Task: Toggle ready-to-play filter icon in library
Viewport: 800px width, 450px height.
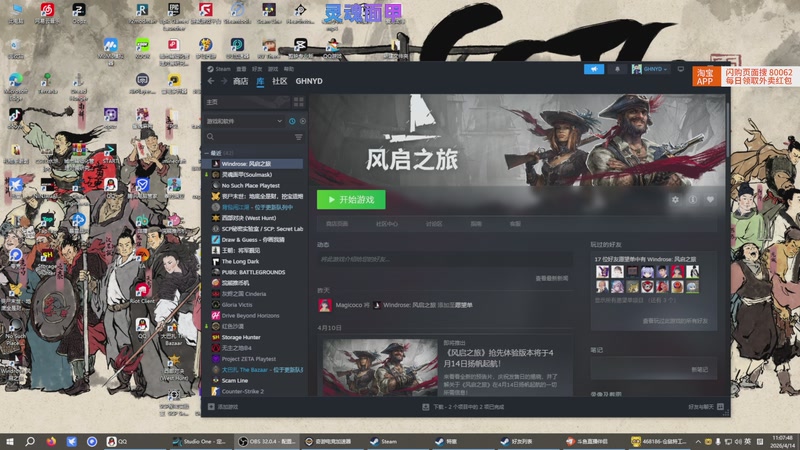Action: point(303,121)
